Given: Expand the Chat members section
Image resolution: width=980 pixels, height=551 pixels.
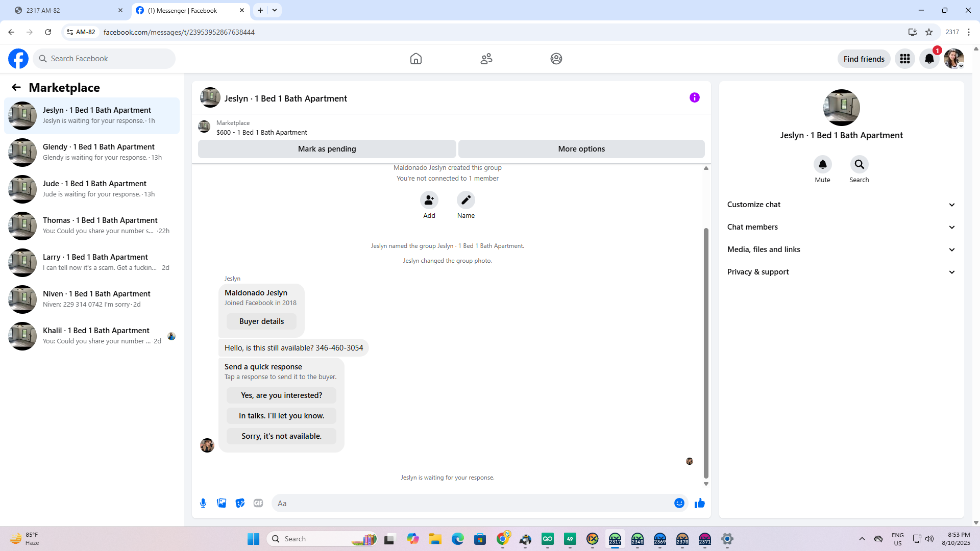Looking at the screenshot, I should (x=841, y=227).
